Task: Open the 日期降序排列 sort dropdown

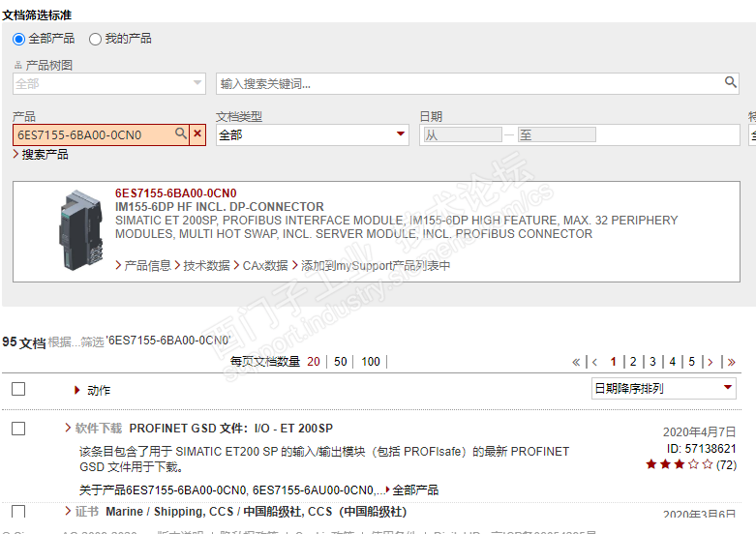Action: click(664, 389)
